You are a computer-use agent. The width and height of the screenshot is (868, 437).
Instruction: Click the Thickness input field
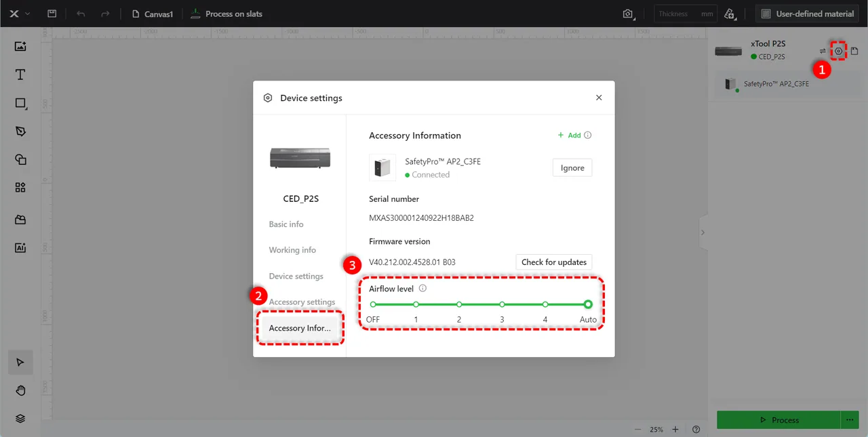click(685, 14)
